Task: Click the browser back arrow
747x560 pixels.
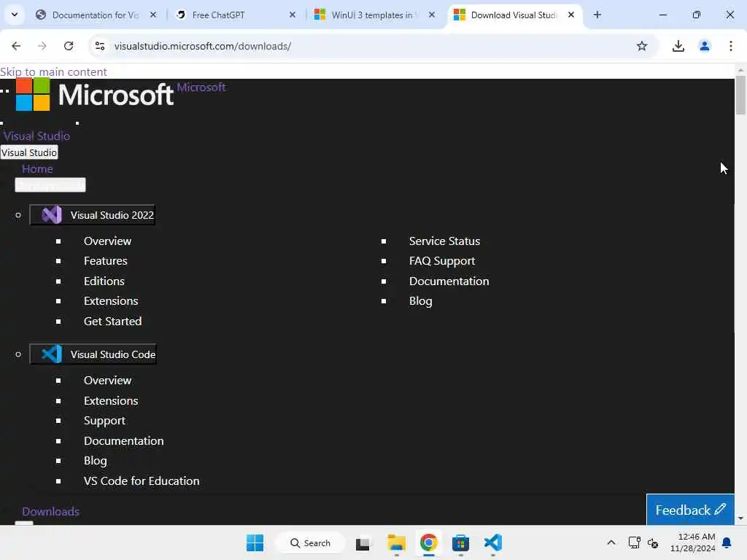Action: click(x=16, y=46)
